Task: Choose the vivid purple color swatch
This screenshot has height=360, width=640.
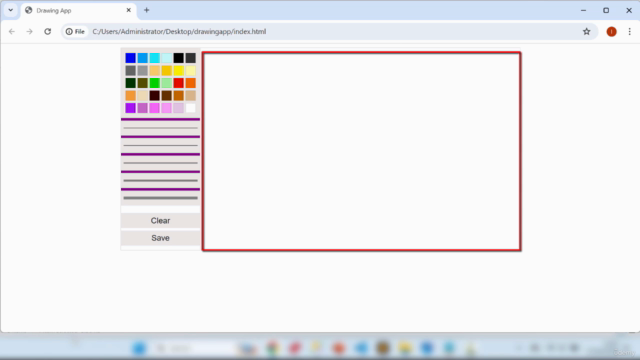Action: coord(131,108)
